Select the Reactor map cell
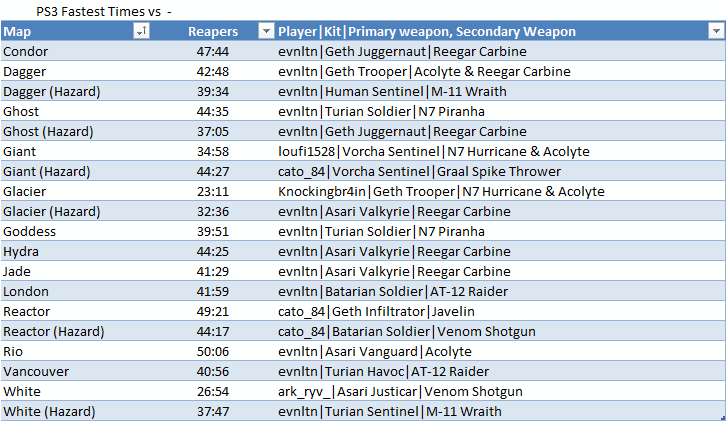The image size is (726, 421). [76, 311]
